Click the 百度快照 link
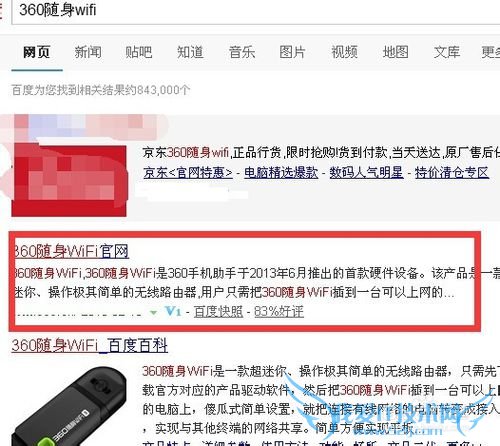The height and width of the screenshot is (446, 500). coord(218,312)
